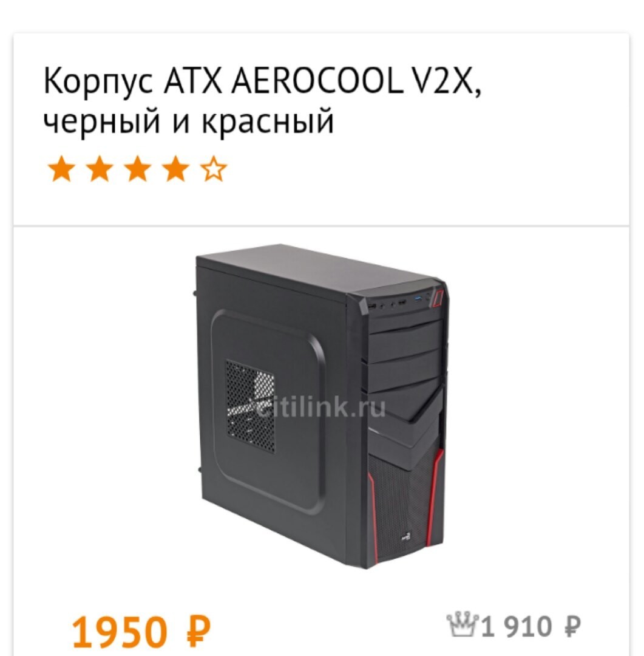Click the side panel ventilation mesh
Viewport: 644px width, 656px height.
pos(251,405)
